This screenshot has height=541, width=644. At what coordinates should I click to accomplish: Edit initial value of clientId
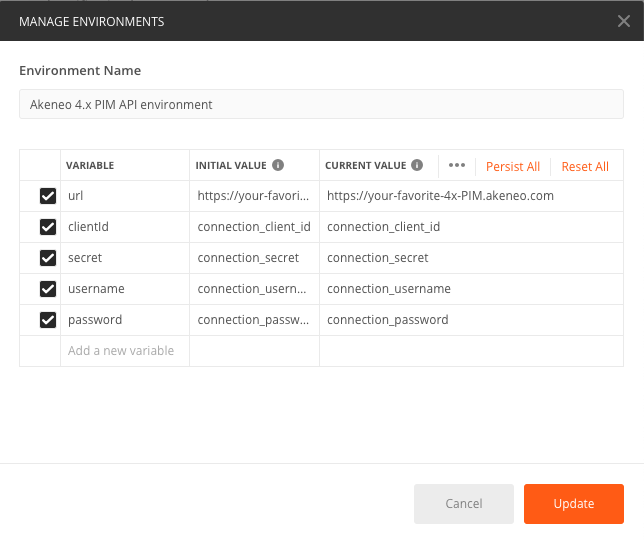[254, 227]
